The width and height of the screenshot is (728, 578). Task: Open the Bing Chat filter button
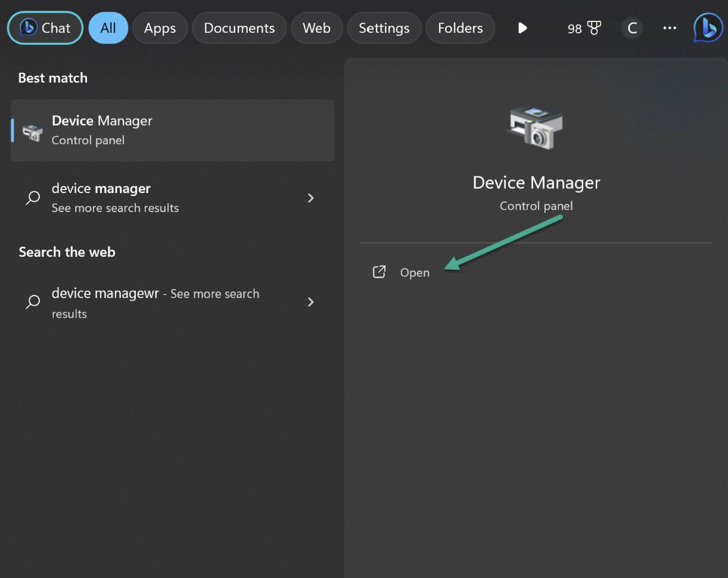(x=45, y=28)
